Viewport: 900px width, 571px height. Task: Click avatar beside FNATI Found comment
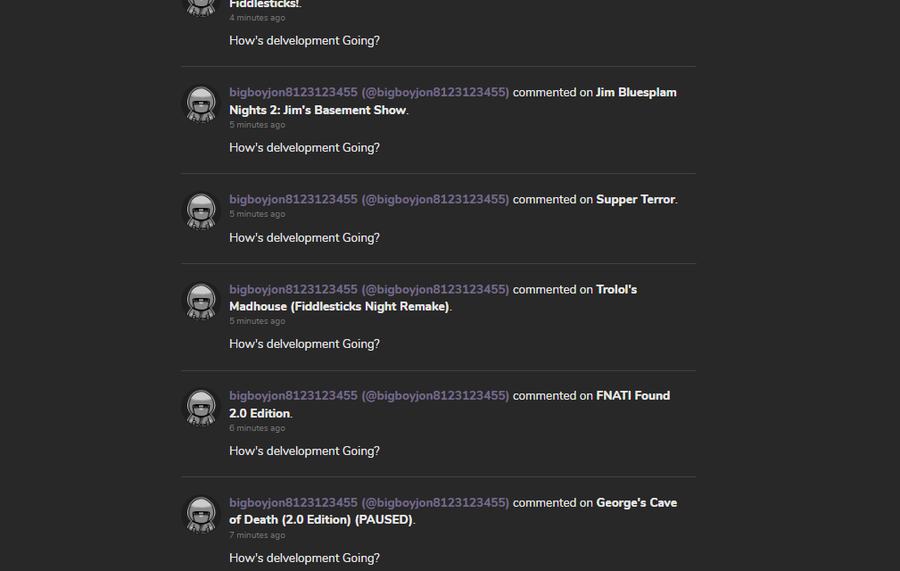[x=201, y=407]
